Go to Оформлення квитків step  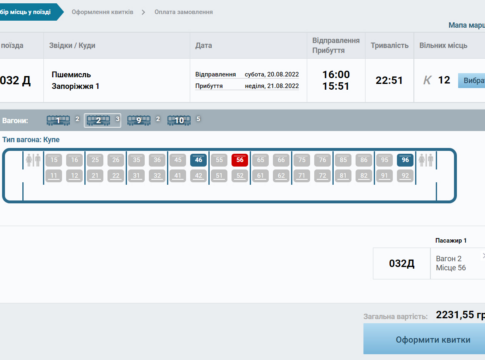tap(102, 12)
